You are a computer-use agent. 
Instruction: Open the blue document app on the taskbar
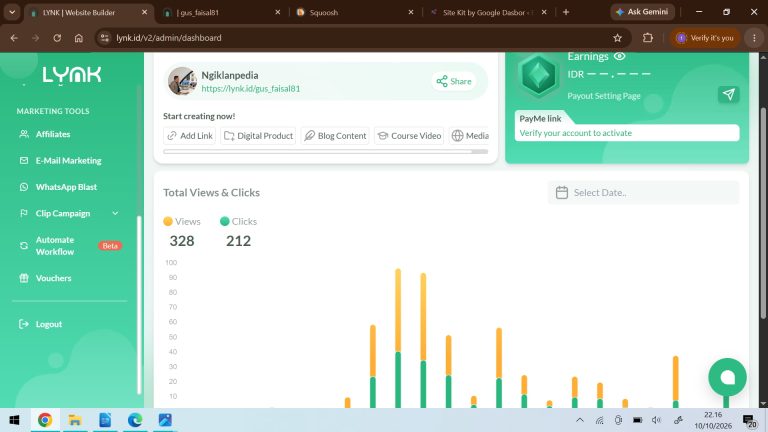tap(105, 420)
